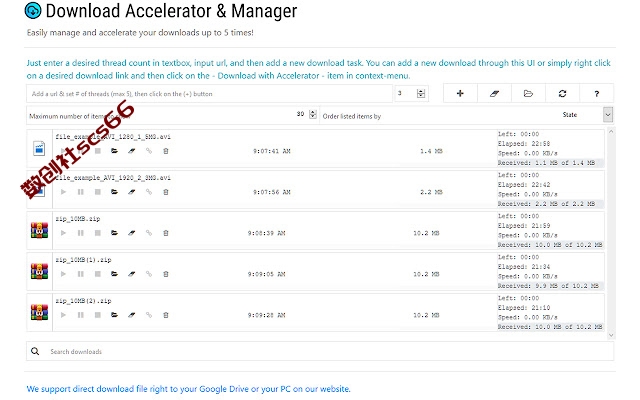Stop the file_example_AVI_1920_2_3MG.avi download

pos(98,192)
